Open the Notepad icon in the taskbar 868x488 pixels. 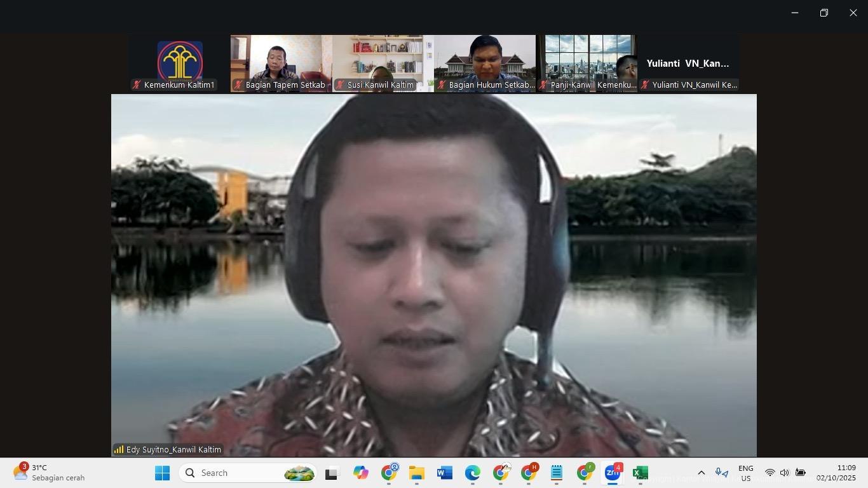point(557,473)
